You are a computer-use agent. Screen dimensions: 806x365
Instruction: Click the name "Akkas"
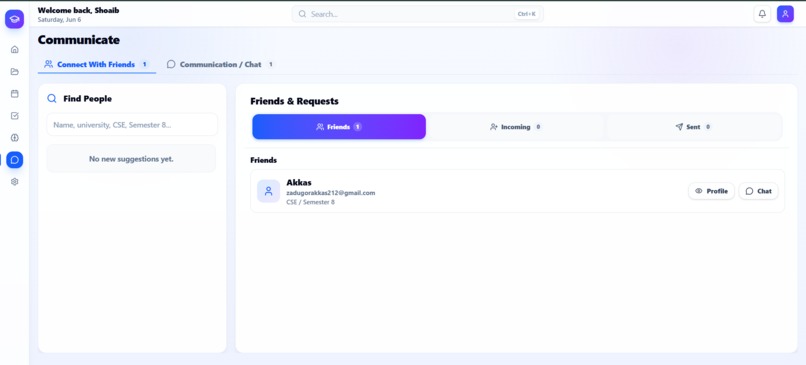[x=299, y=182]
